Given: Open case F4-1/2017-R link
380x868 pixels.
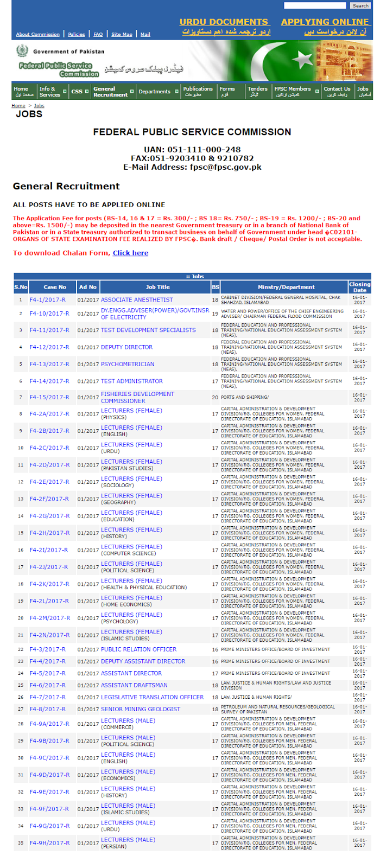Looking at the screenshot, I should (47, 299).
